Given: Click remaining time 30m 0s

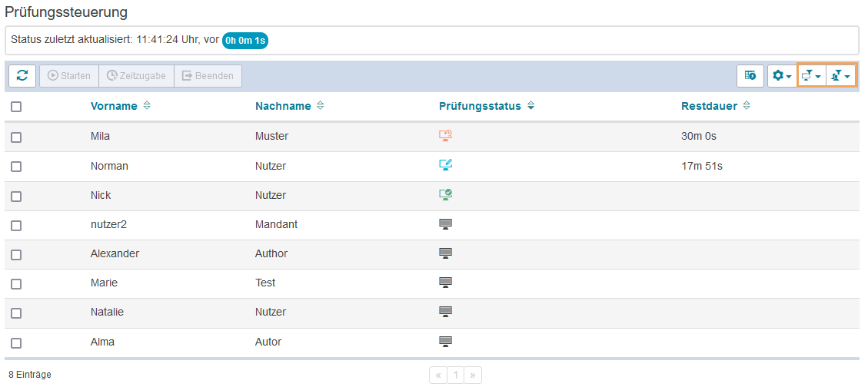Looking at the screenshot, I should (x=699, y=136).
